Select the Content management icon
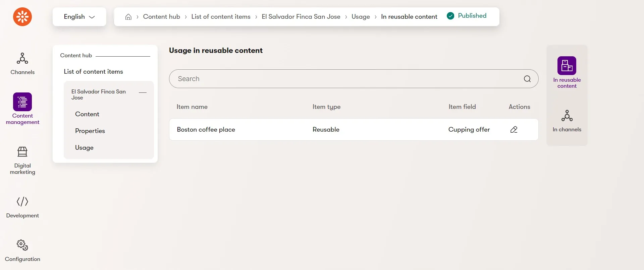Screen dimensions: 644x270 pyautogui.click(x=22, y=102)
